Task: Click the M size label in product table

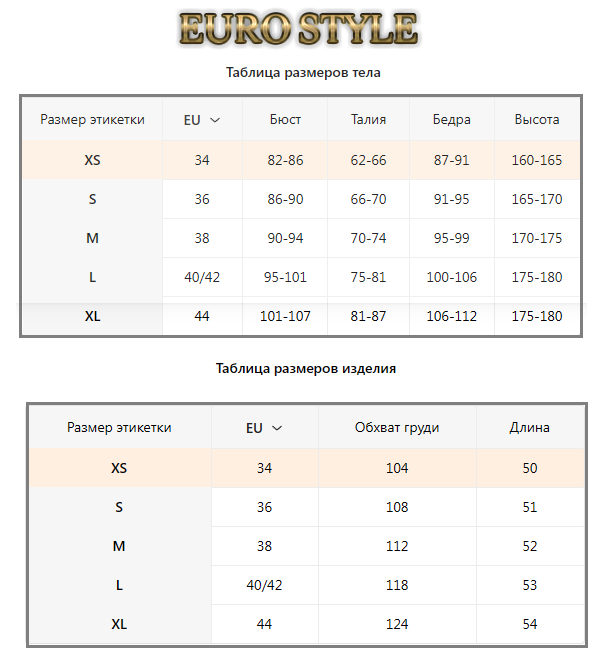Action: [119, 546]
